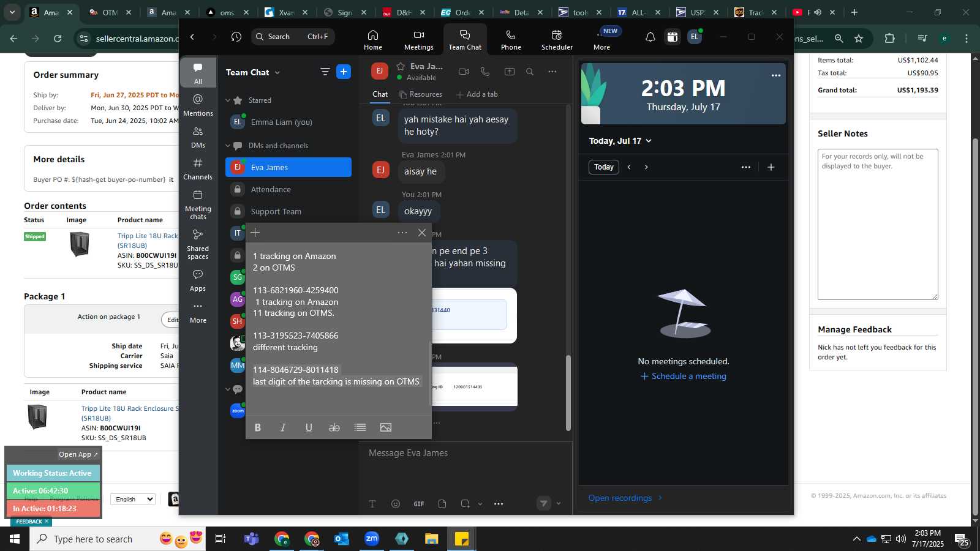Screen dimensions: 980x551
Task: Insert image in sticky note
Action: [x=386, y=427]
